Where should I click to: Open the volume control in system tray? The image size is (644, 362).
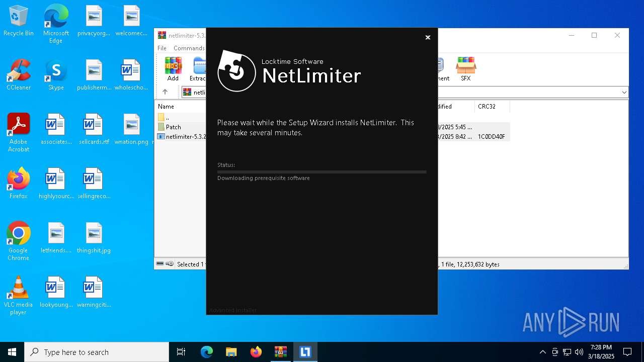tap(579, 352)
